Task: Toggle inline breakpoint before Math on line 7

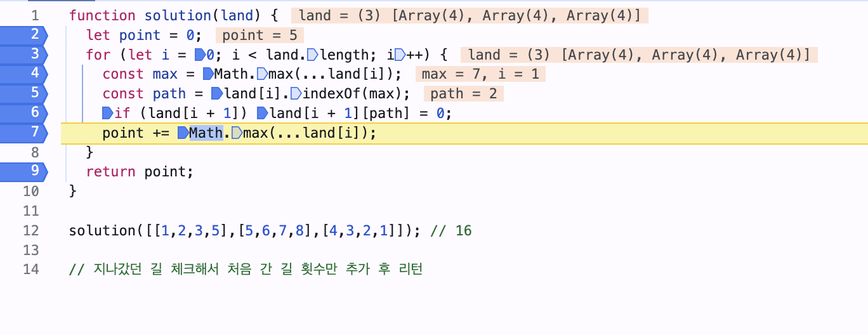Action: click(x=183, y=133)
